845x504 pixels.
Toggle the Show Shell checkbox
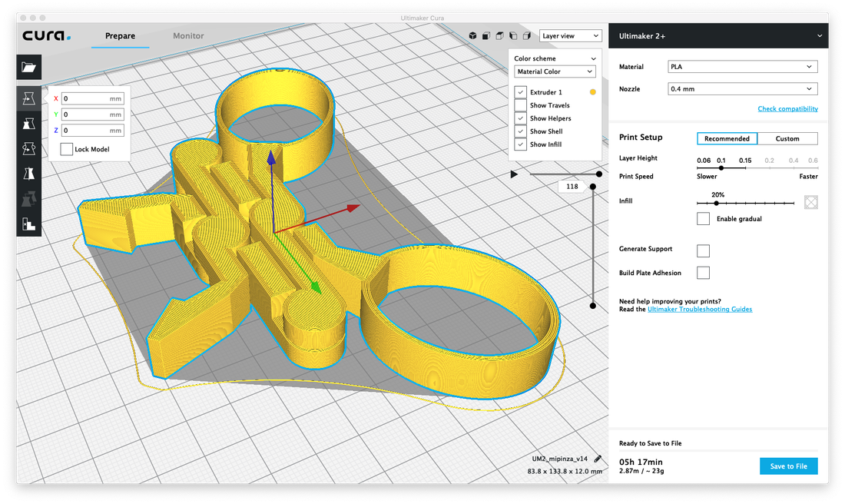point(521,131)
